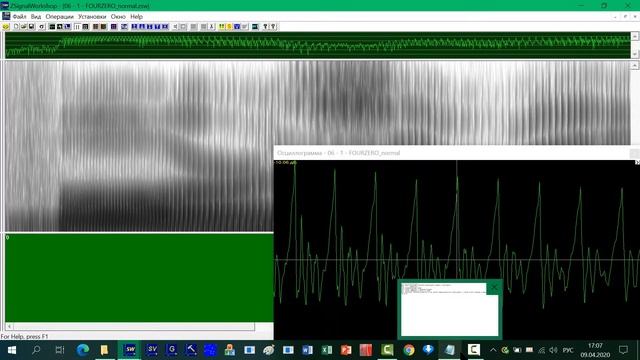Click the Save floppy-disk toolbar icon
Viewport: 640px width, 360px height.
31,27
